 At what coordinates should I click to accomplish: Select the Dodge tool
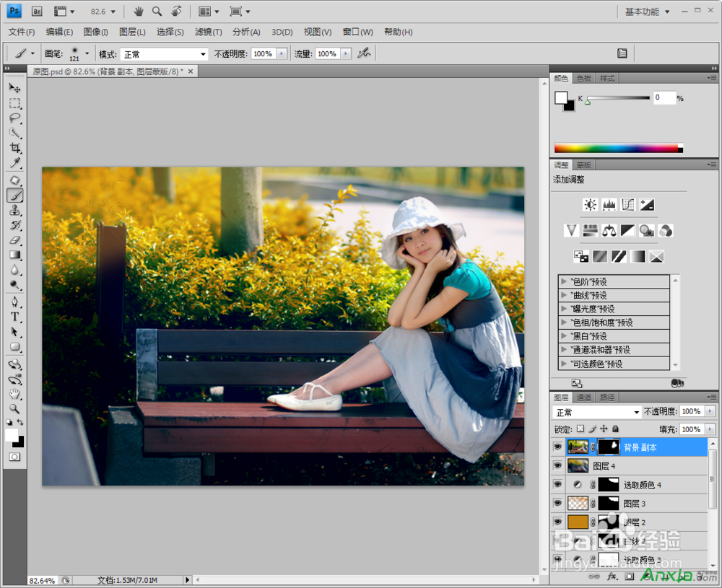[14, 285]
